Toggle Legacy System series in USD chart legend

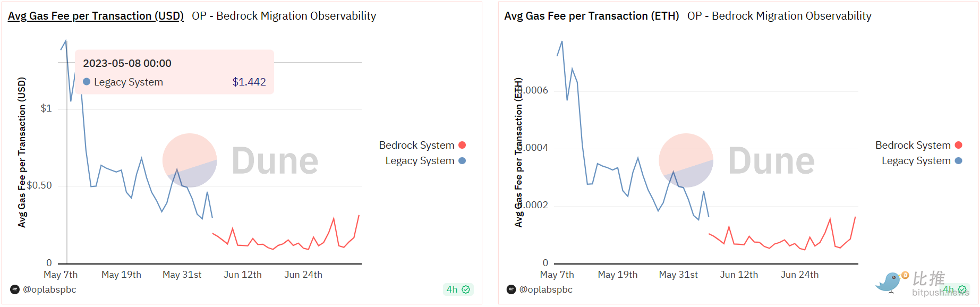pos(420,160)
